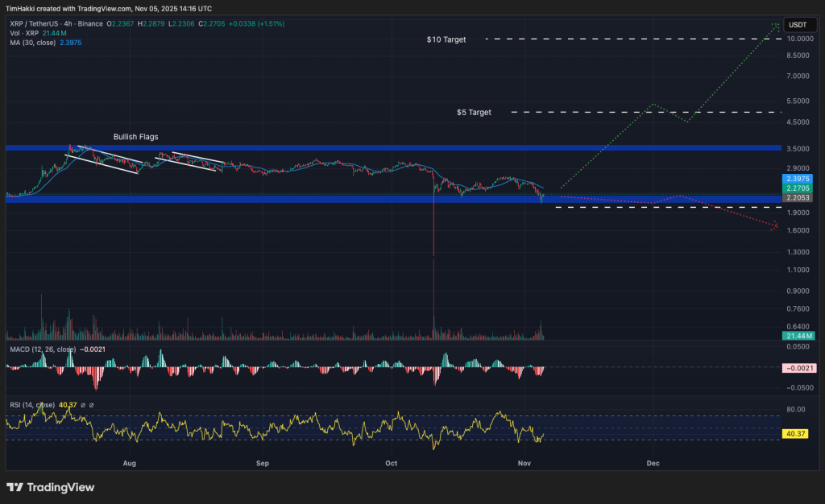Screen dimensions: 825x504
Task: Select the USDT currency button top-right
Action: tap(800, 25)
